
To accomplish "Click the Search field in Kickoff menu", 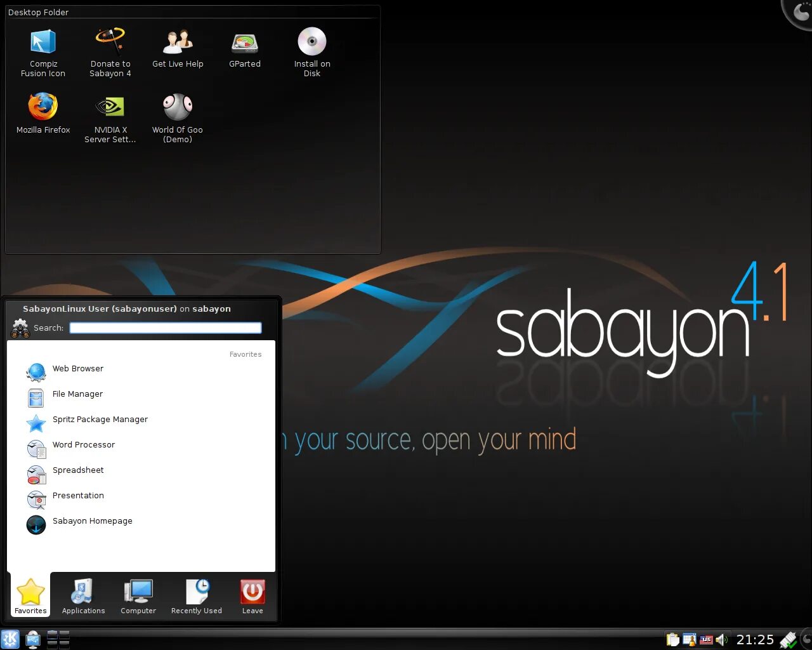I will 166,328.
